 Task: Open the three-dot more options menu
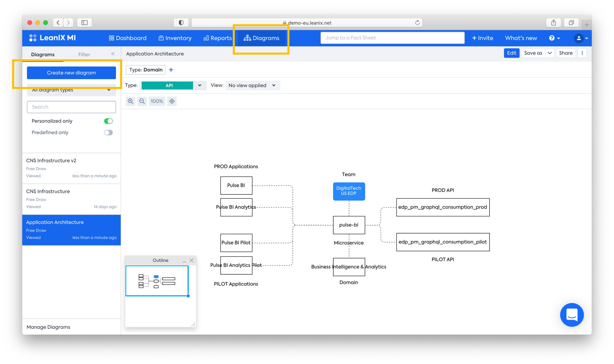click(582, 53)
